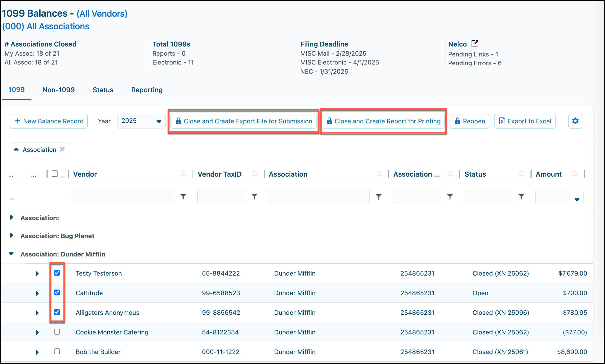The image size is (605, 364).
Task: Click the Vendor column filter funnel icon
Action: click(183, 197)
